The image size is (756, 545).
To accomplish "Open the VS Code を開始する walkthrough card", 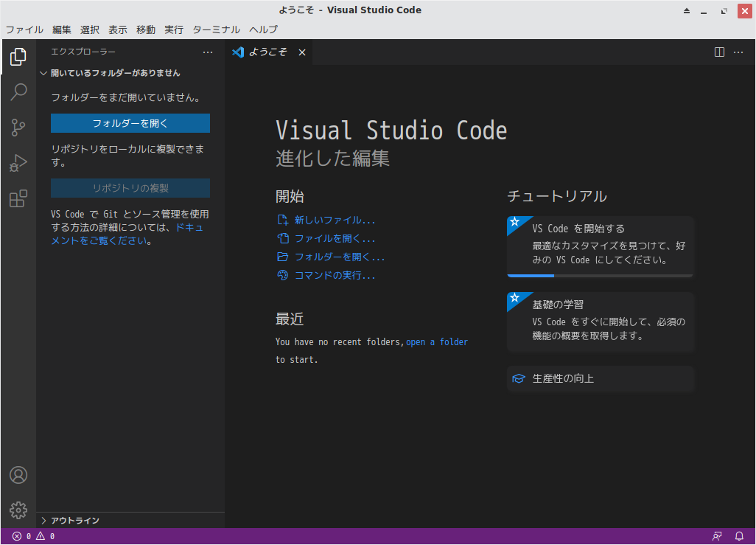I will click(601, 246).
